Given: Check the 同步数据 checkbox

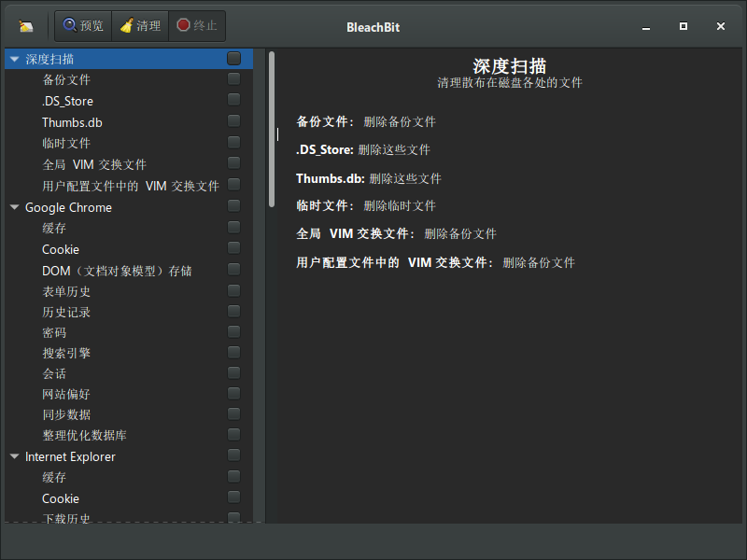Looking at the screenshot, I should 234,413.
